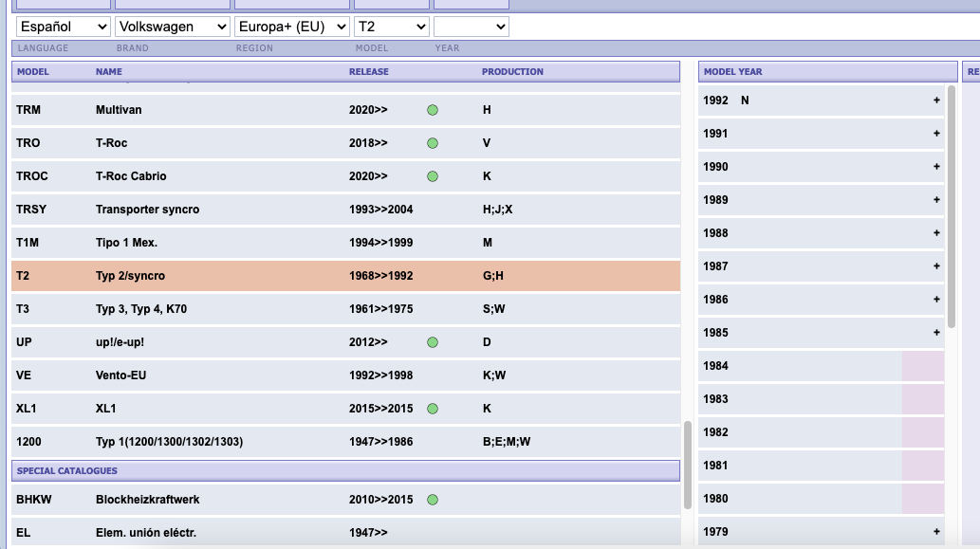The image size is (980, 549).
Task: Select model year 1981
Action: [715, 466]
